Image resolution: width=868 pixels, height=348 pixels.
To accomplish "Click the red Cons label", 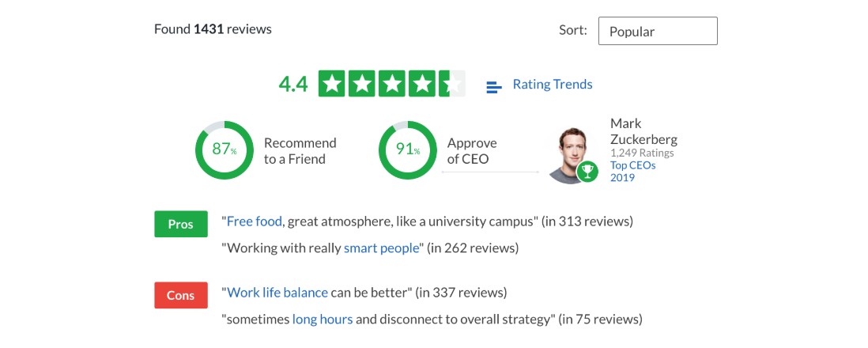I will [x=181, y=295].
